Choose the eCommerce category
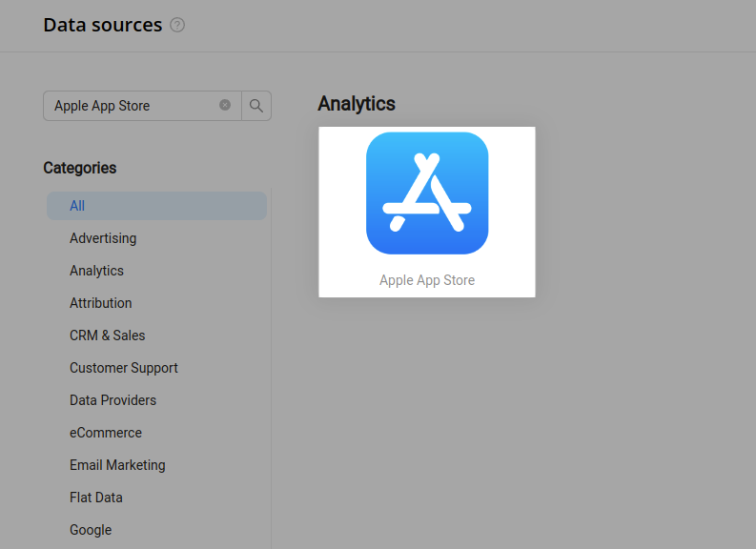Screen dimensions: 756x549 click(x=106, y=433)
